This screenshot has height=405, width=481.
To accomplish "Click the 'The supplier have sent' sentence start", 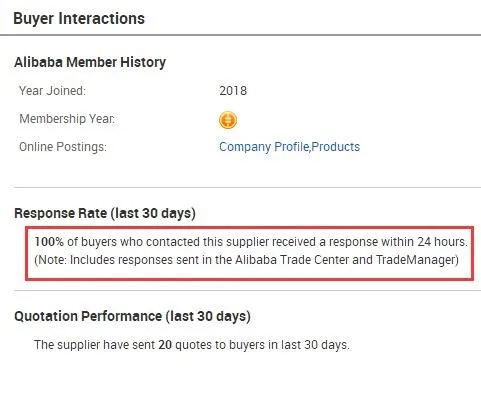I will 94,345.
